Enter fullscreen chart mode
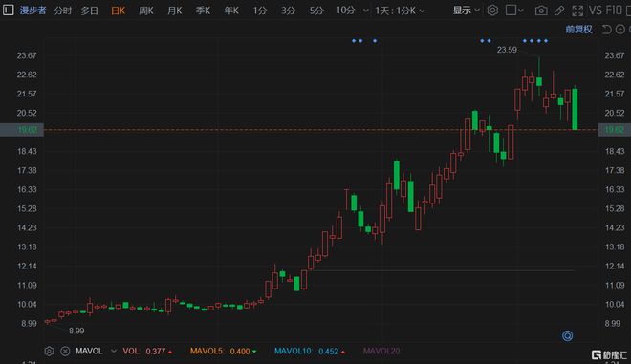This screenshot has width=631, height=364. click(577, 11)
